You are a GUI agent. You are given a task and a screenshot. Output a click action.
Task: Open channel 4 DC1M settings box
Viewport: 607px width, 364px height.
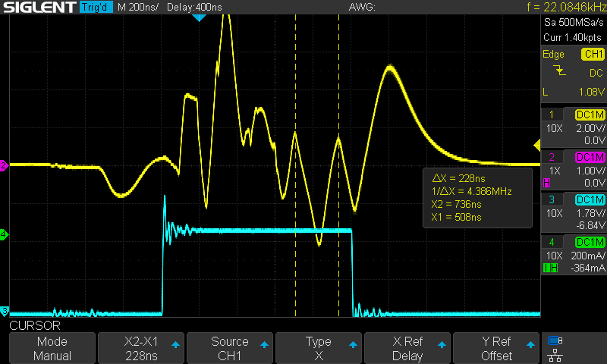[x=590, y=242]
